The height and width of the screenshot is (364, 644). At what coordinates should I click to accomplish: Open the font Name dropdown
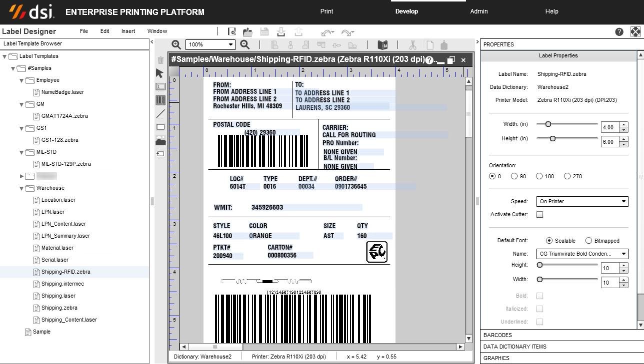click(x=582, y=254)
